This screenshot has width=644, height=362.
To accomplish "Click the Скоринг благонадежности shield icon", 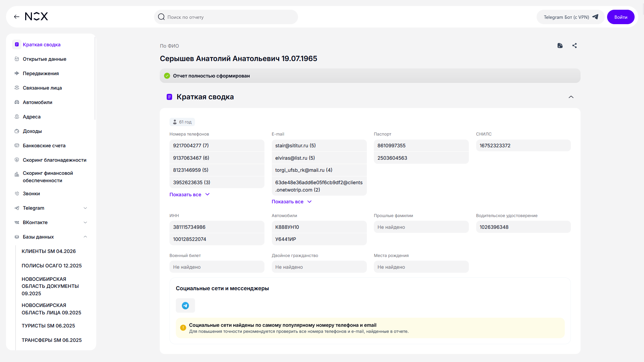I will pos(17,160).
